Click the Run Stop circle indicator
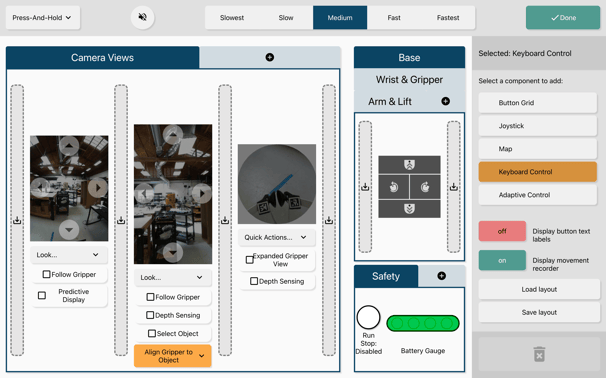Image resolution: width=606 pixels, height=378 pixels. pyautogui.click(x=368, y=317)
